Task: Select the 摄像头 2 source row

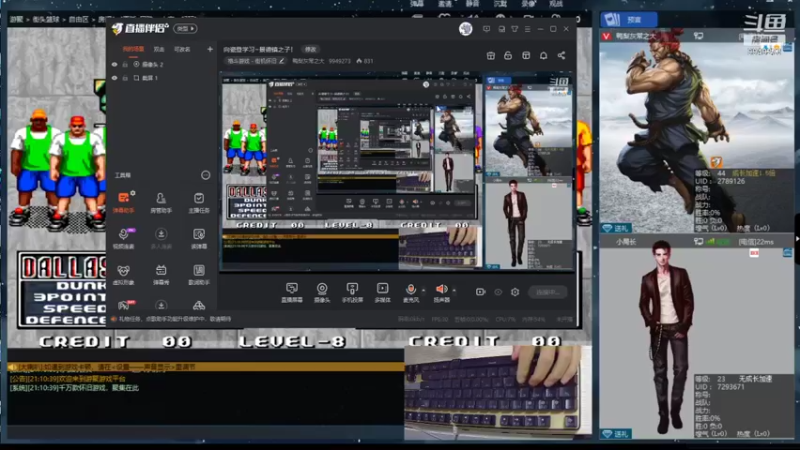Action: coord(161,65)
